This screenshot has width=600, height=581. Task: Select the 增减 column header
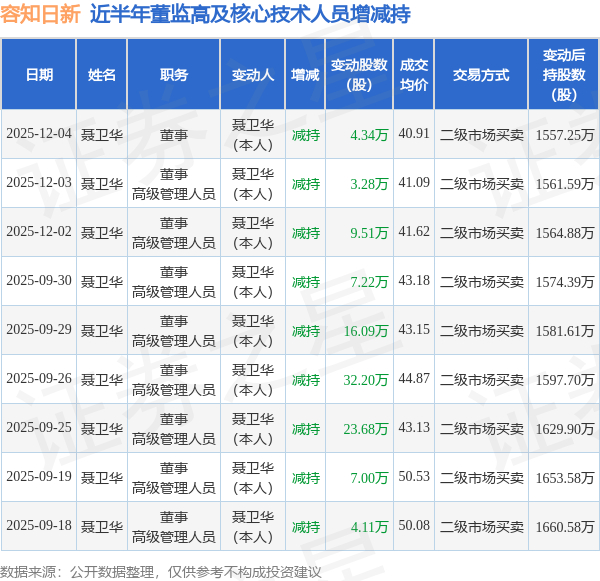click(x=305, y=74)
